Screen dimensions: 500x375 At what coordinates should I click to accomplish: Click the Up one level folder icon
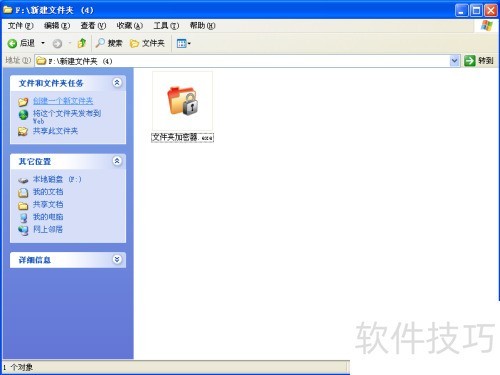coord(82,43)
